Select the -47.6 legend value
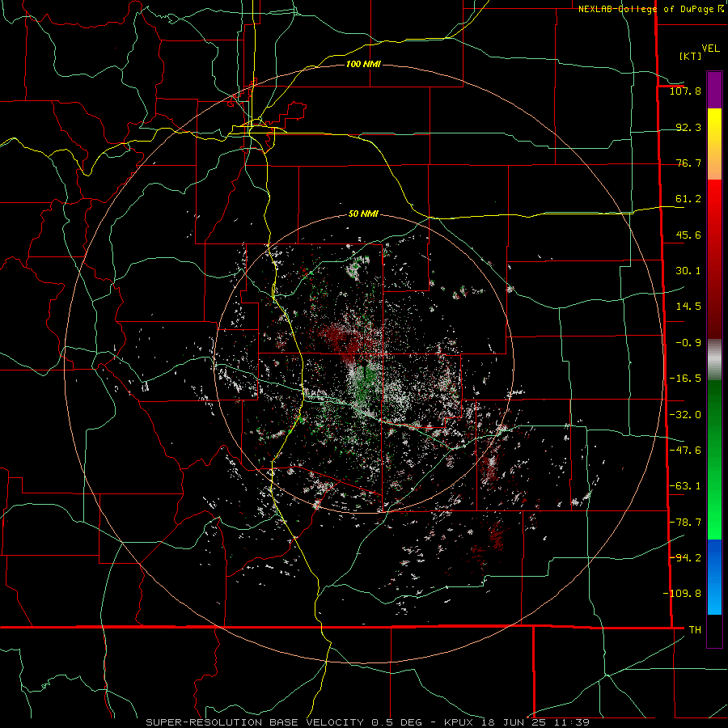 685,451
